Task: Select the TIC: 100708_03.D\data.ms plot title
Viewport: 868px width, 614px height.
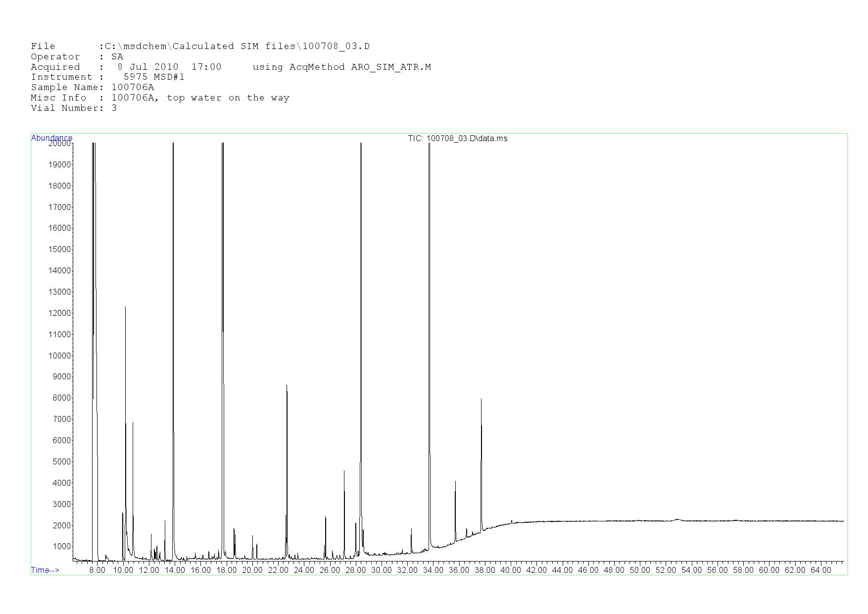Action: (x=457, y=139)
